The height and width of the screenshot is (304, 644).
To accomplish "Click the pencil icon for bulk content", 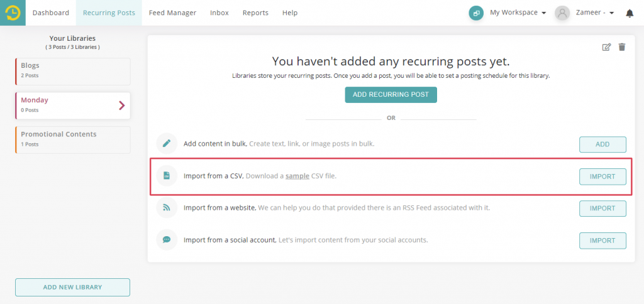I will pos(167,144).
